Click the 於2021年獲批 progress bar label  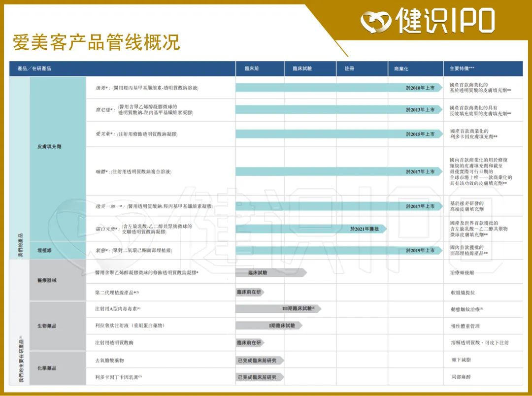(x=365, y=229)
